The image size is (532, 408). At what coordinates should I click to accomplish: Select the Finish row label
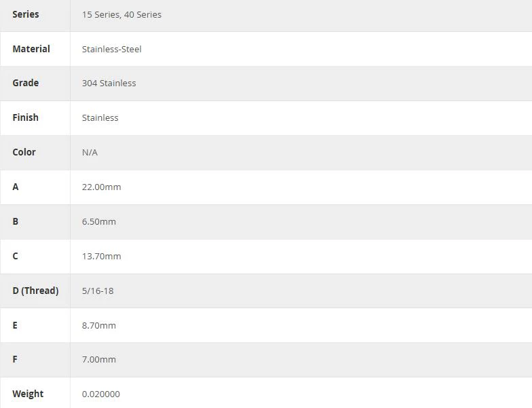click(x=26, y=117)
